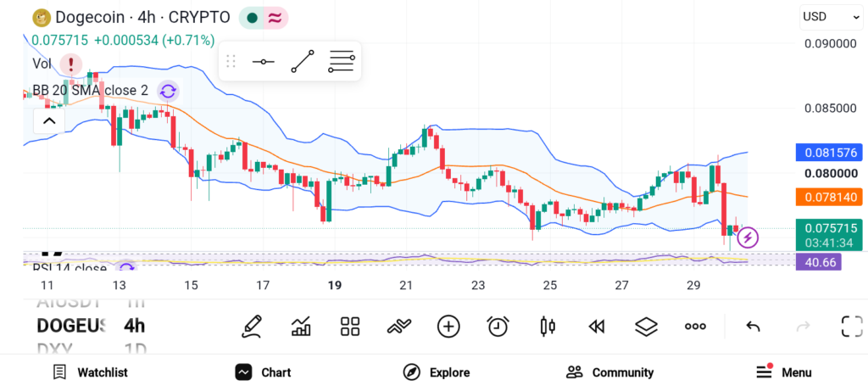Open the drawing pencil tool

[x=251, y=327]
